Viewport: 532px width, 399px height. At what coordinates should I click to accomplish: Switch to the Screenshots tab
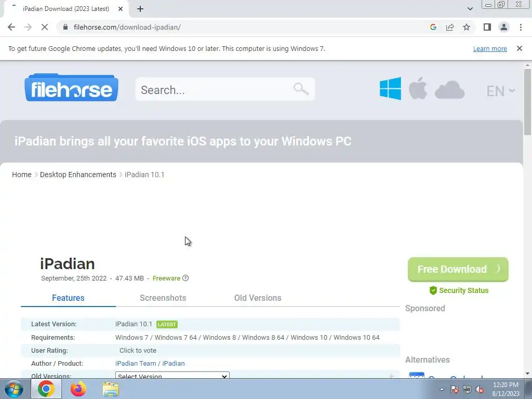(x=163, y=298)
